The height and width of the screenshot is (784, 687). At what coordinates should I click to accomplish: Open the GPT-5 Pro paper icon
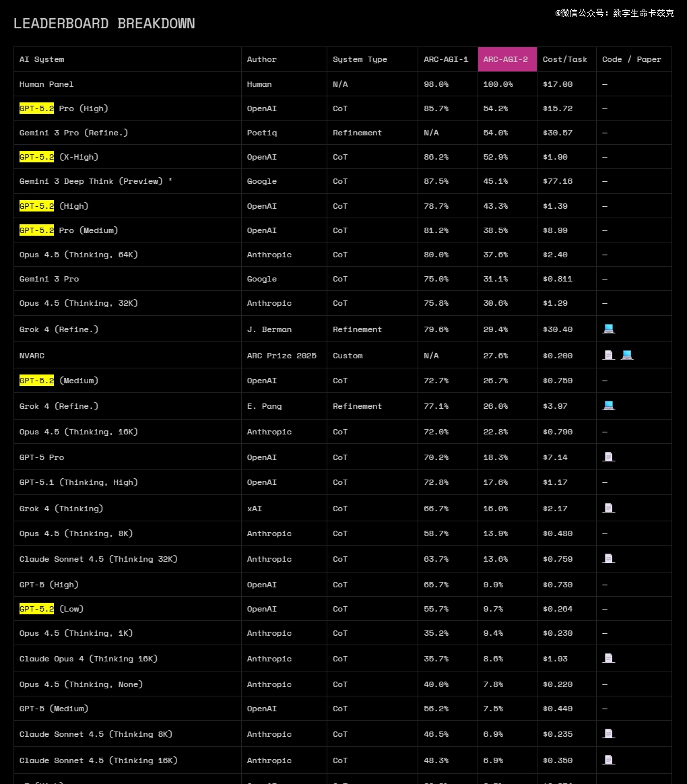608,457
